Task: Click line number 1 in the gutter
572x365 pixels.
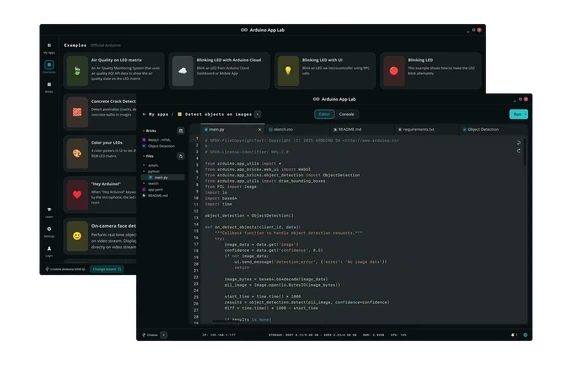Action: click(197, 139)
